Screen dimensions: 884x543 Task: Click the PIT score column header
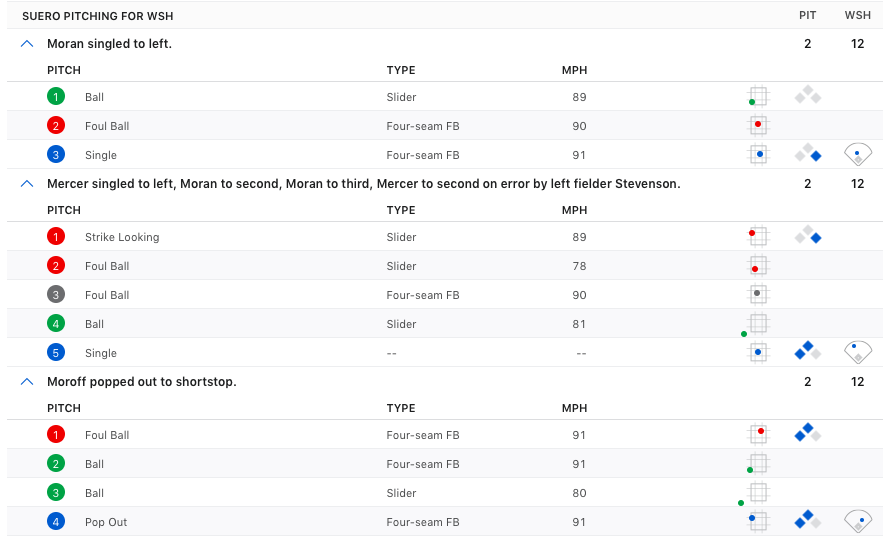[x=807, y=15]
